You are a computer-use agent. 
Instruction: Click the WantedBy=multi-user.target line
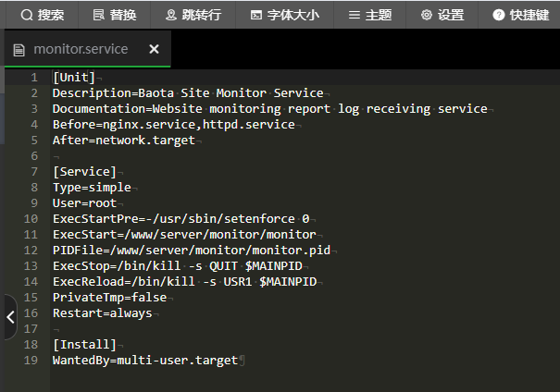tap(145, 360)
